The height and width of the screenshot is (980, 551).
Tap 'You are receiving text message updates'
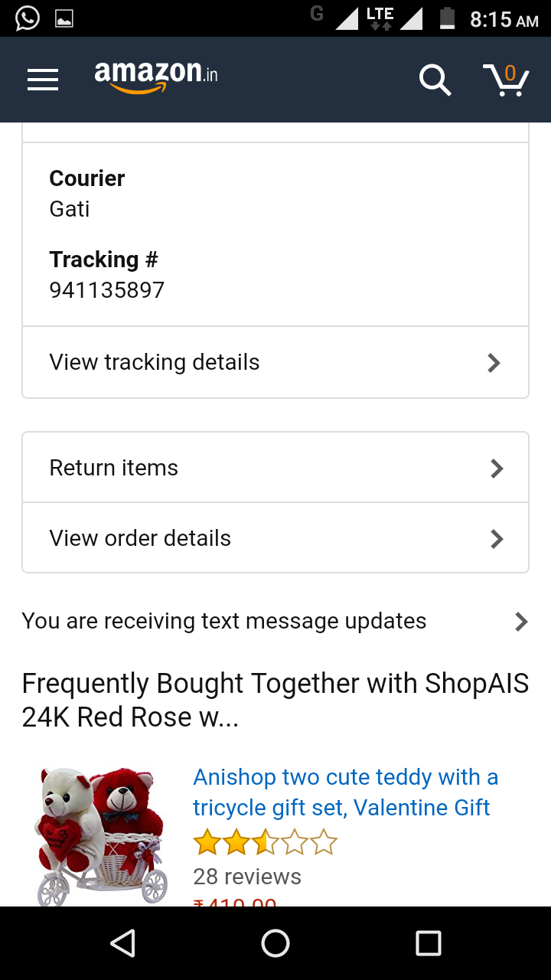coord(224,621)
